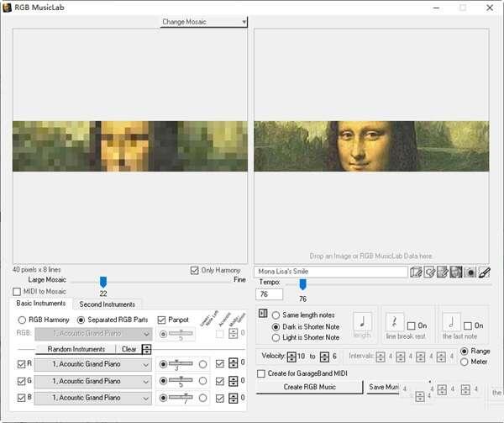504x423 pixels.
Task: Click the Mona Lisa's Smile title field
Action: (331, 272)
